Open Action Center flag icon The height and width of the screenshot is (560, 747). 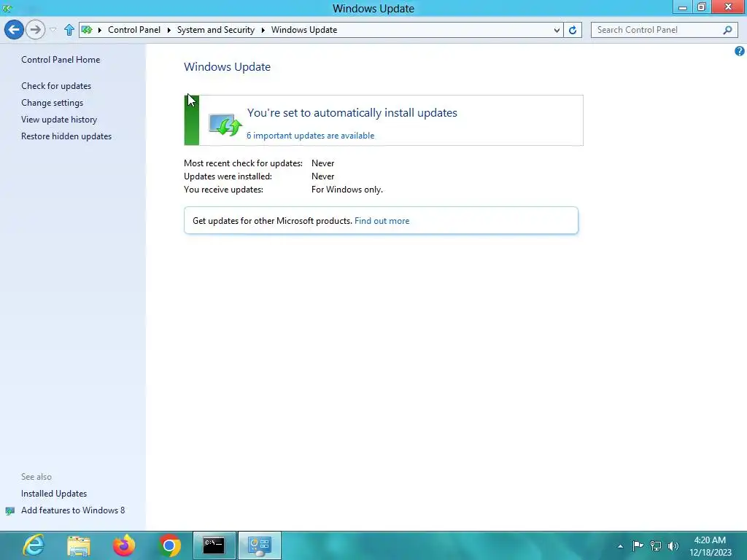pyautogui.click(x=638, y=545)
